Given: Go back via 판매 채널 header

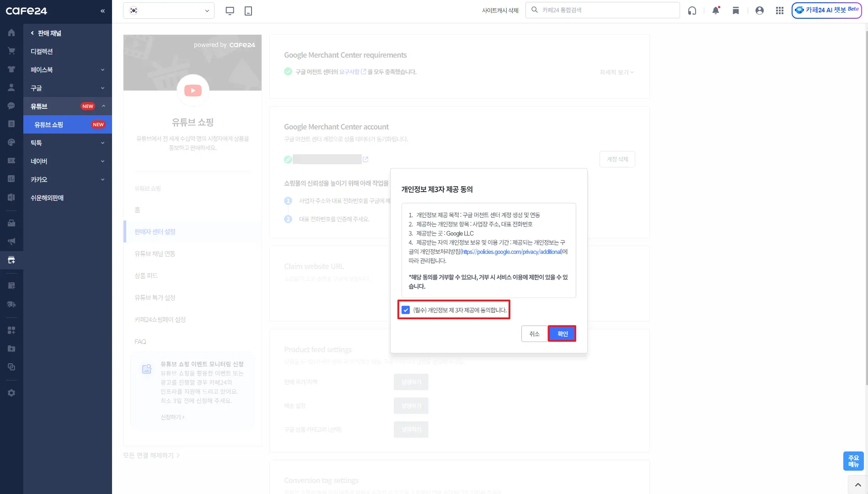Looking at the screenshot, I should (46, 33).
